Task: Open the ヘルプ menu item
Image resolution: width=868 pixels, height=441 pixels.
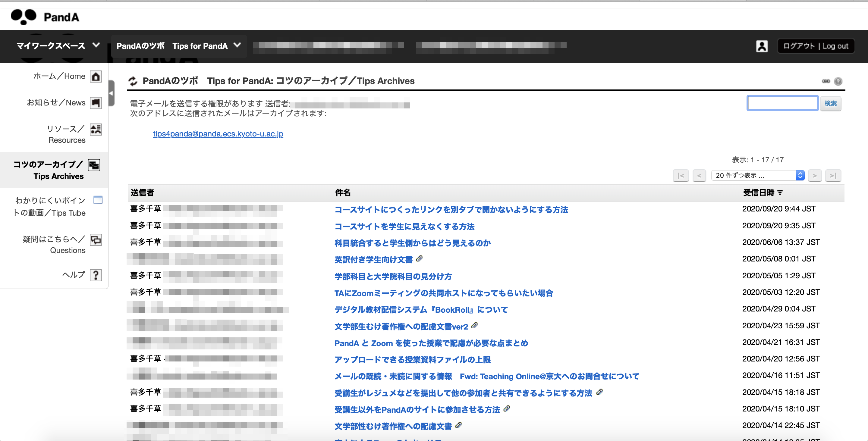Action: coord(74,275)
